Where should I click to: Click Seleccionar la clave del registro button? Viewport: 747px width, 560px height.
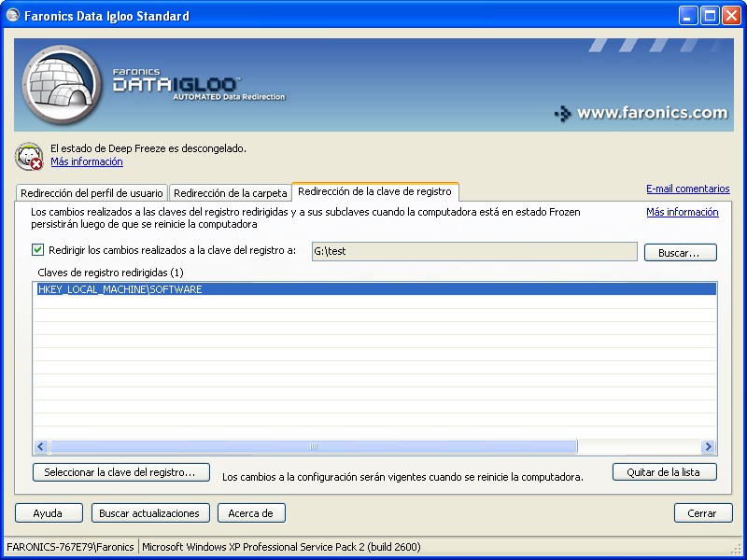coord(121,472)
